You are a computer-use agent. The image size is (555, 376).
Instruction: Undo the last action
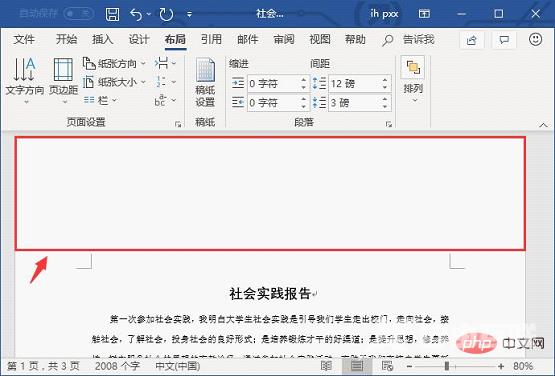pos(136,15)
